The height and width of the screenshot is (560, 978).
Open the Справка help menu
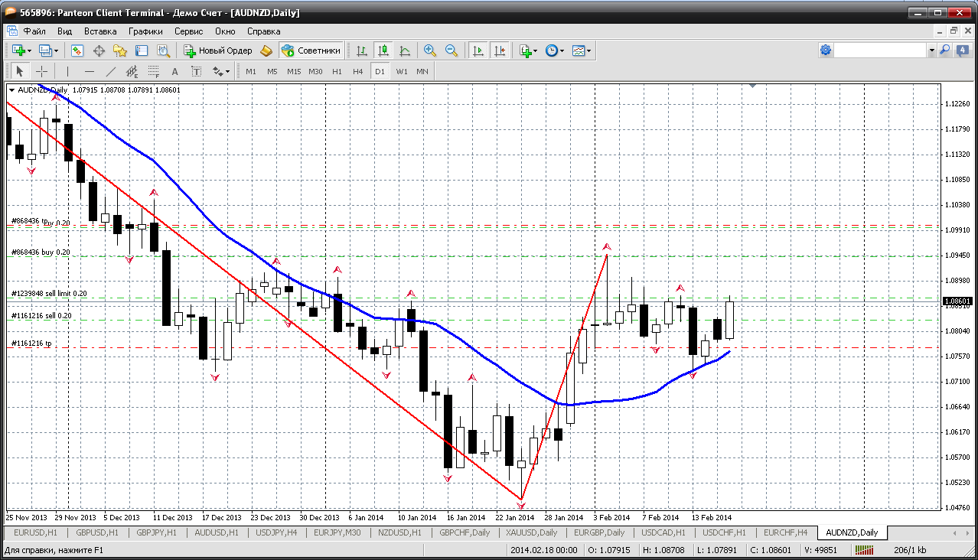pyautogui.click(x=264, y=31)
